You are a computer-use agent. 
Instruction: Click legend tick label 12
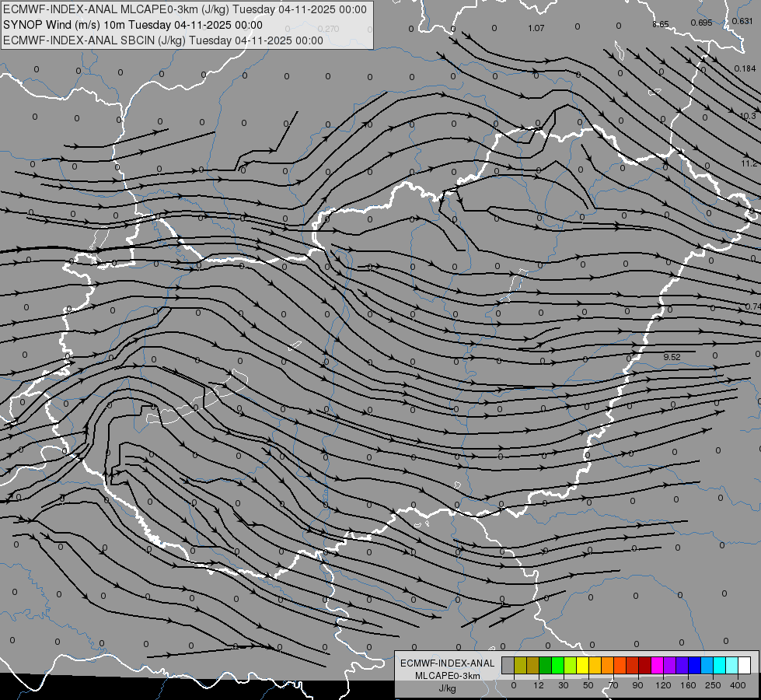(x=539, y=685)
